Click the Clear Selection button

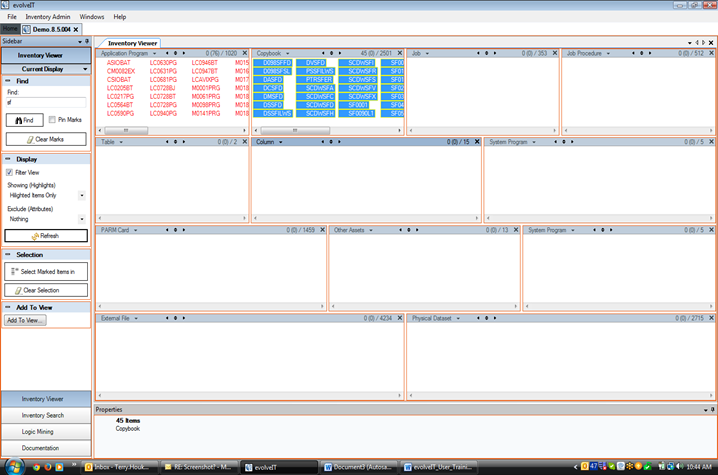(46, 290)
